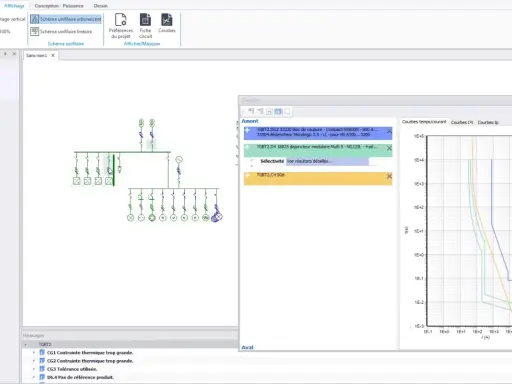Select the fourth crossed-box load under cursor

[x=109, y=181]
